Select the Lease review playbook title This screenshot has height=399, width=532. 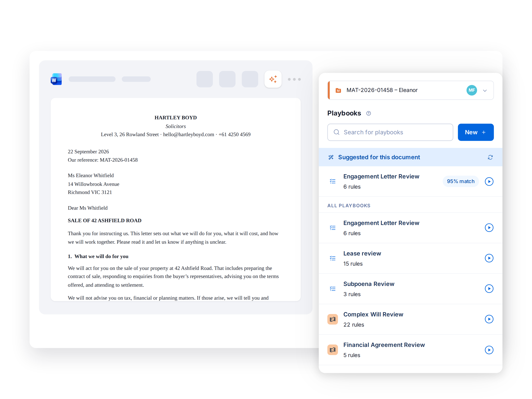tap(362, 253)
